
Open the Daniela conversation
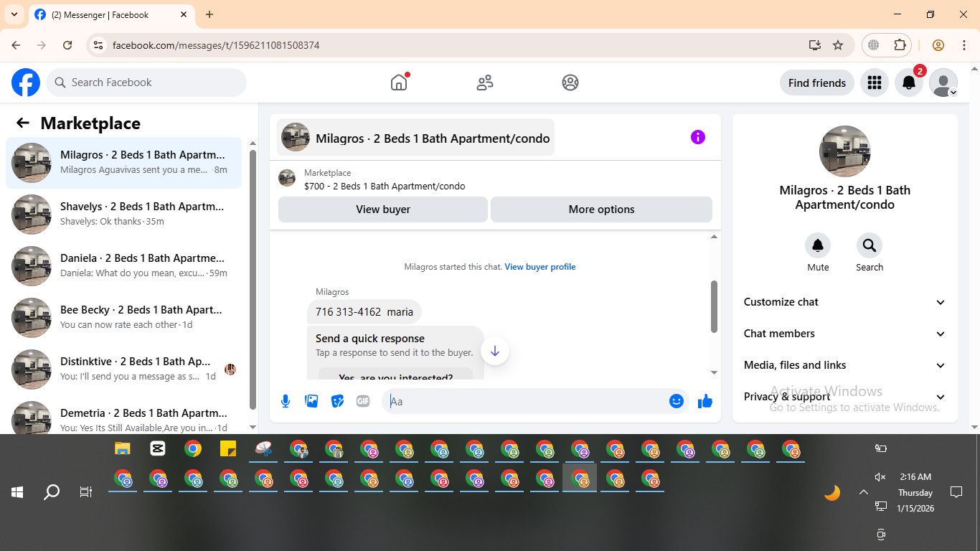[124, 266]
